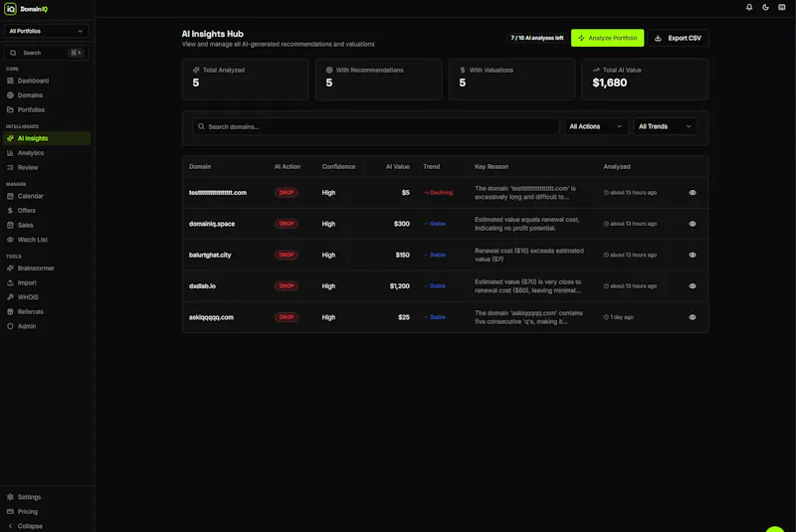Click the Domain column header
The height and width of the screenshot is (532, 796).
(200, 167)
